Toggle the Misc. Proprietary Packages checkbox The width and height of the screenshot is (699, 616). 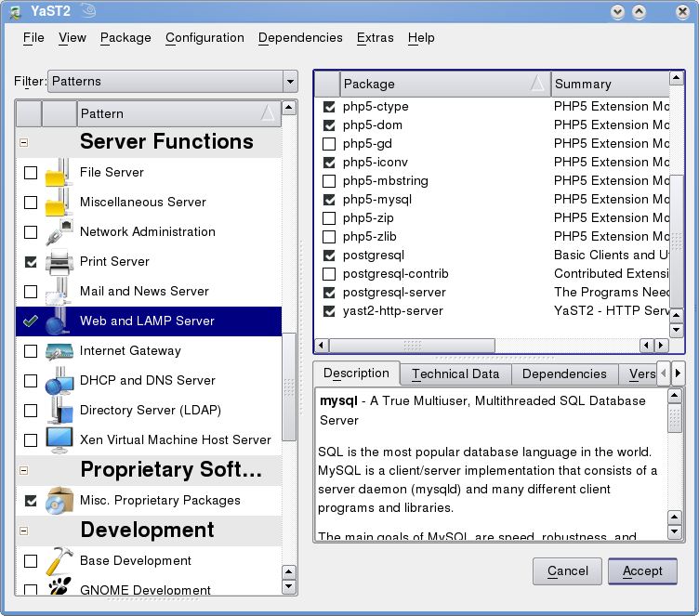tap(31, 501)
